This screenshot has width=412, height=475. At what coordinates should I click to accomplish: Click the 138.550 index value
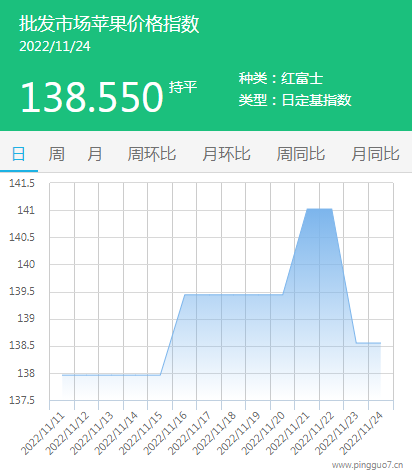92,97
